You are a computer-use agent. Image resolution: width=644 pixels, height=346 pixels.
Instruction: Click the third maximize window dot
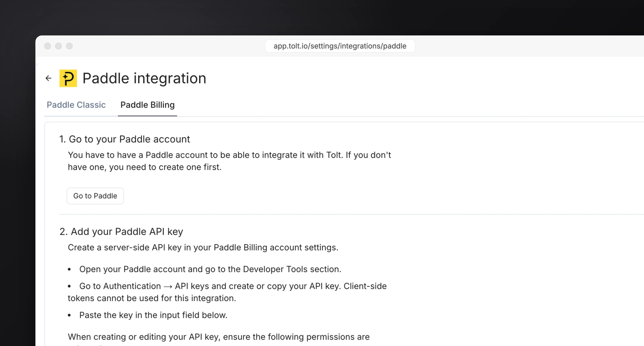tap(69, 46)
